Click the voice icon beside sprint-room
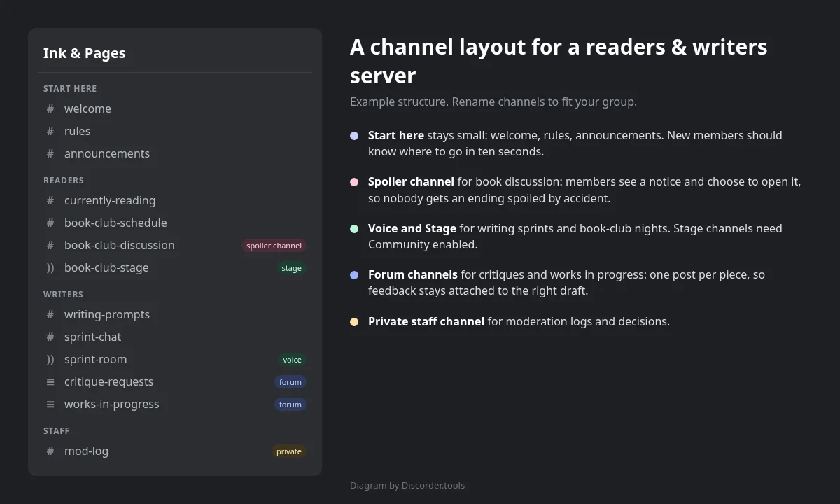This screenshot has height=504, width=840. [50, 359]
